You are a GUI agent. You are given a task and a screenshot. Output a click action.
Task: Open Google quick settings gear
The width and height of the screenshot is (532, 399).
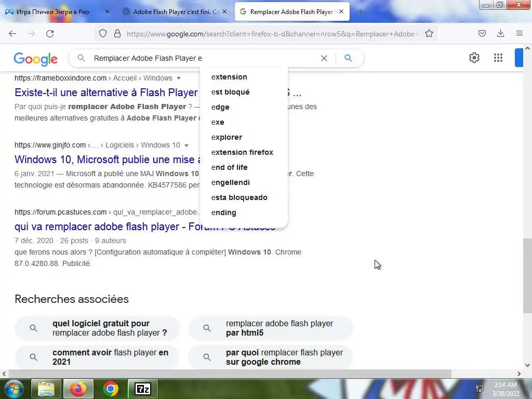coord(474,58)
